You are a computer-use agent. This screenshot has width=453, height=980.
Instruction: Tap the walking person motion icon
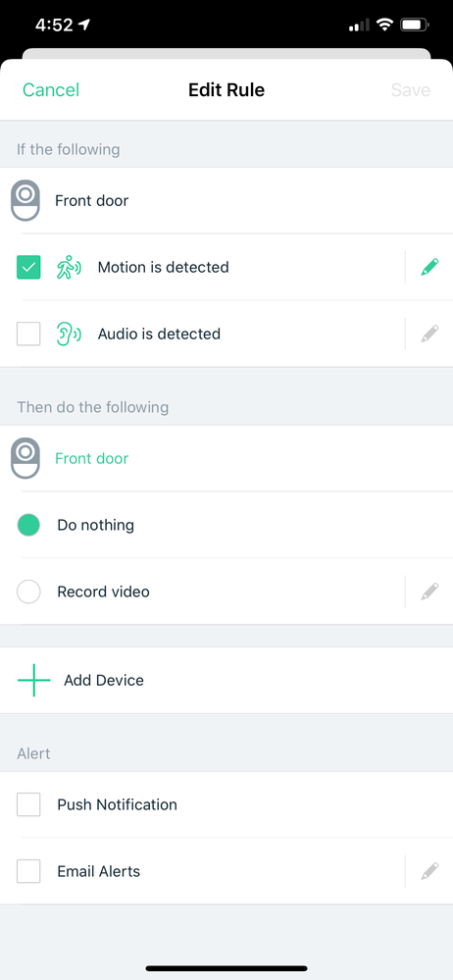point(69,268)
